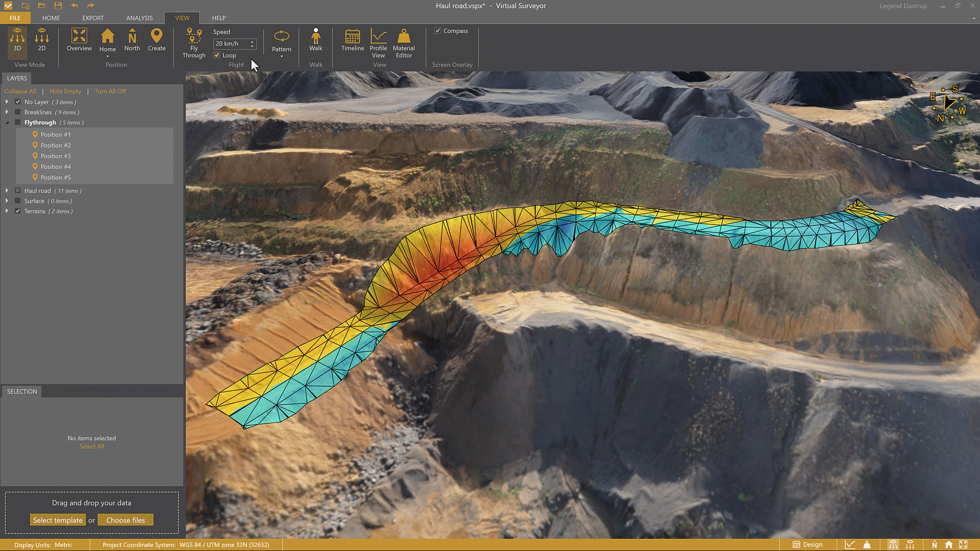Click the Choose files button
The height and width of the screenshot is (551, 980).
tap(126, 520)
